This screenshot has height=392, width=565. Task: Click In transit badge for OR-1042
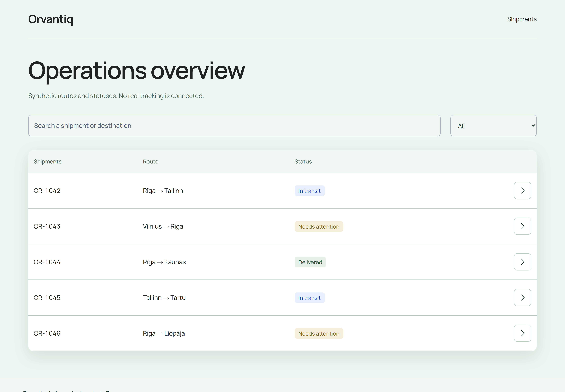(x=310, y=191)
